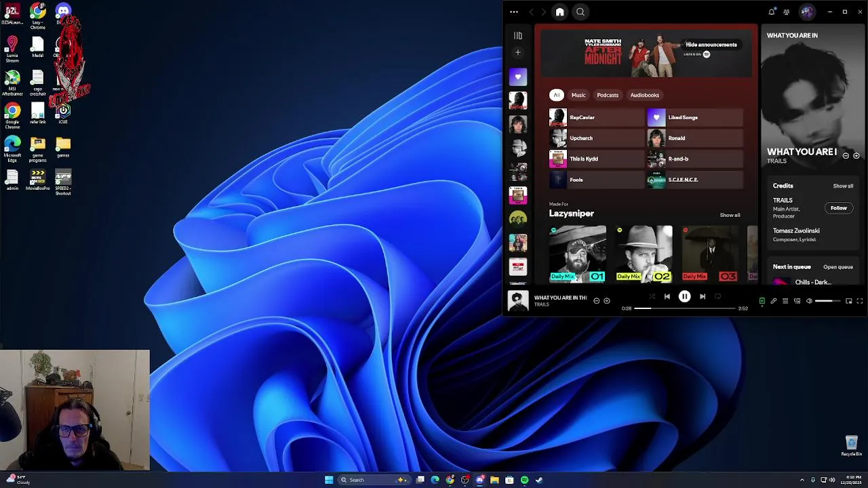Add song via plus icon in Now Playing panel
The image size is (868, 488).
[x=856, y=156]
